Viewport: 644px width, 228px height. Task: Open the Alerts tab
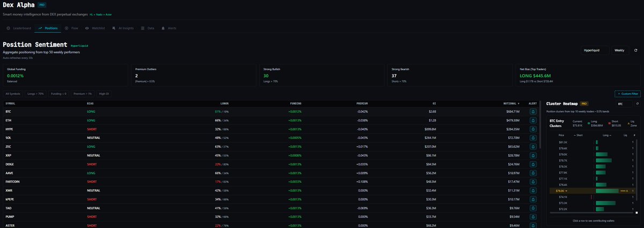click(x=169, y=27)
